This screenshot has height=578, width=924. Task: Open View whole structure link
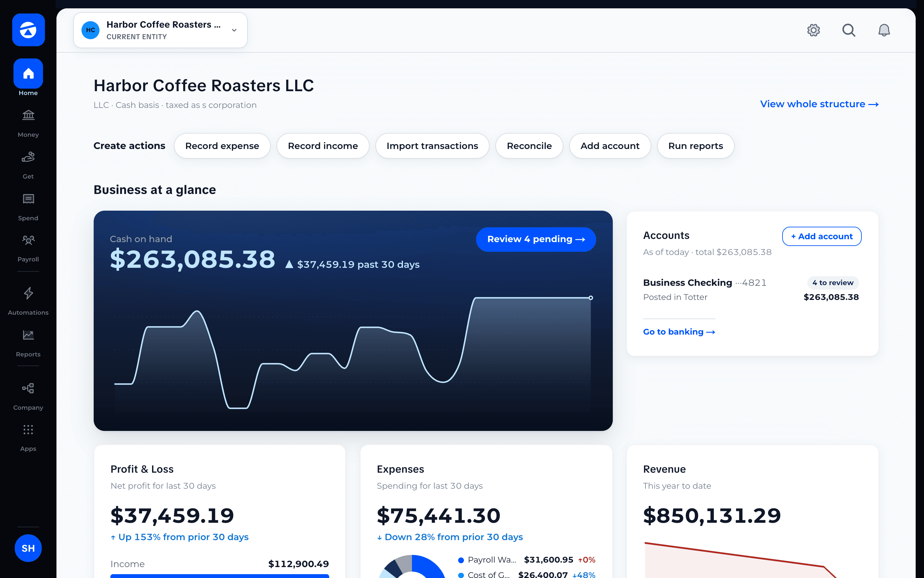point(819,104)
